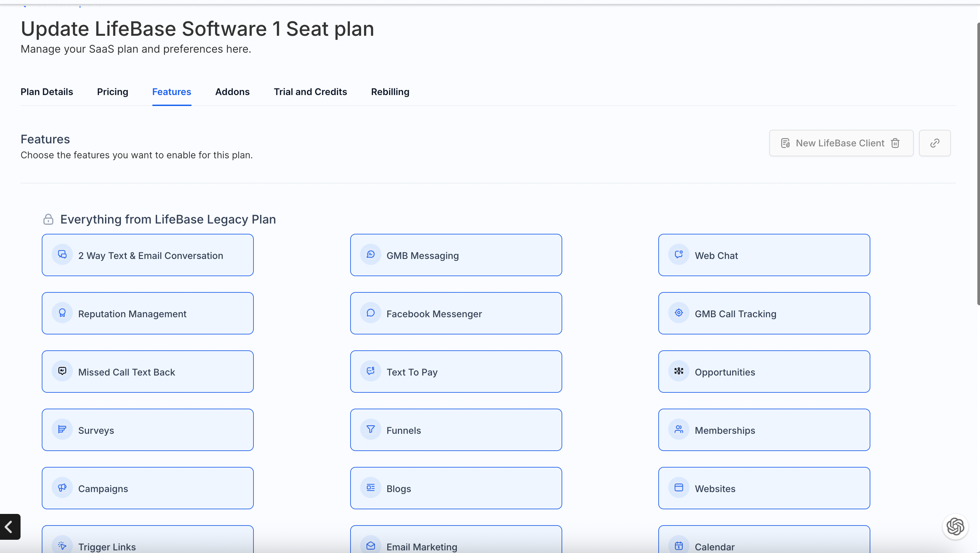Select the Blogs feature card
Image resolution: width=980 pixels, height=553 pixels.
pyautogui.click(x=456, y=488)
